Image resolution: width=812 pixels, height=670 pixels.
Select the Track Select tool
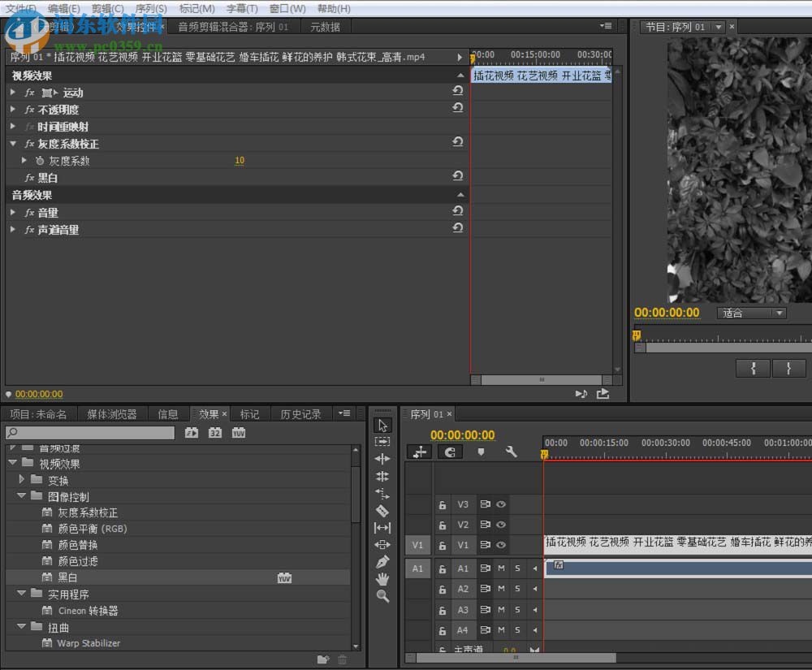(x=382, y=441)
